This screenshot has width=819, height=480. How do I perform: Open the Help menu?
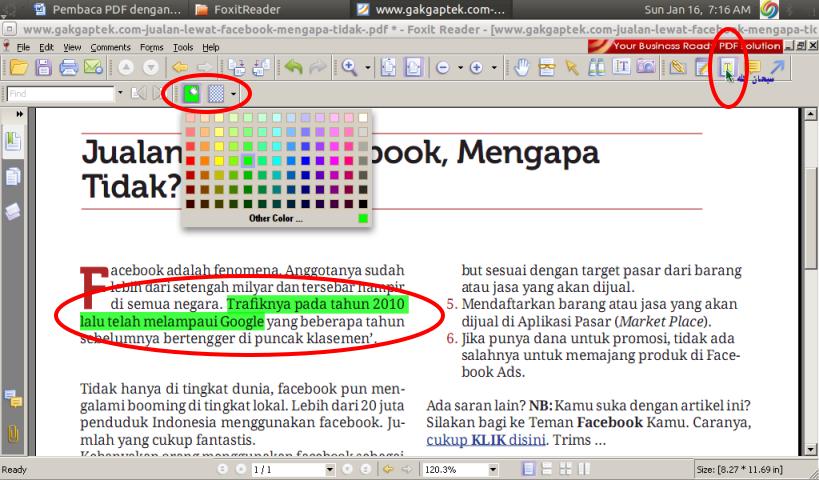coord(210,47)
